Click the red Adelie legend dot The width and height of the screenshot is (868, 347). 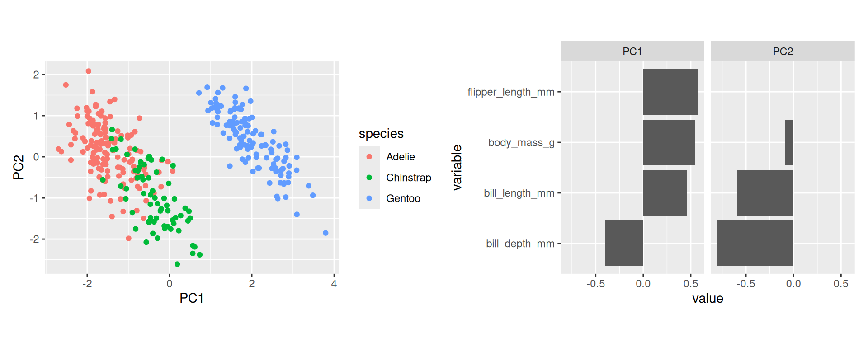(369, 157)
